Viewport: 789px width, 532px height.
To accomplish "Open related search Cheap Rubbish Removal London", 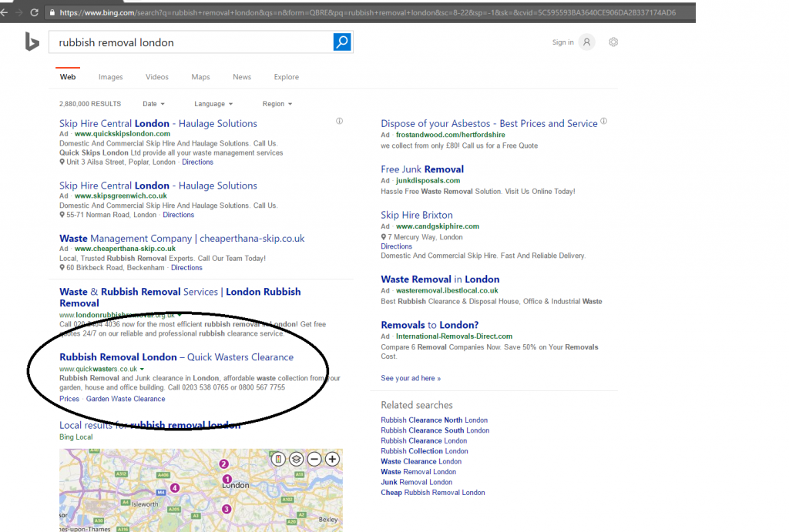I will 433,493.
